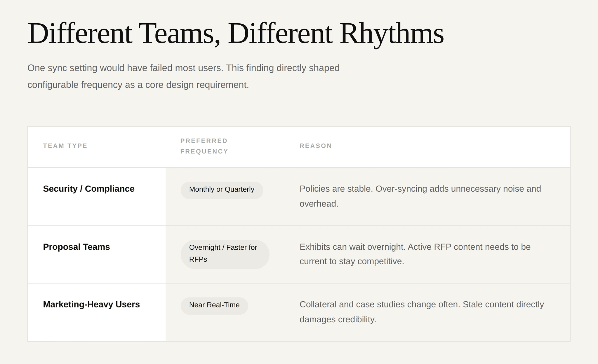Select the subtitle paragraph about sync setting
598x364 pixels.
click(x=183, y=76)
